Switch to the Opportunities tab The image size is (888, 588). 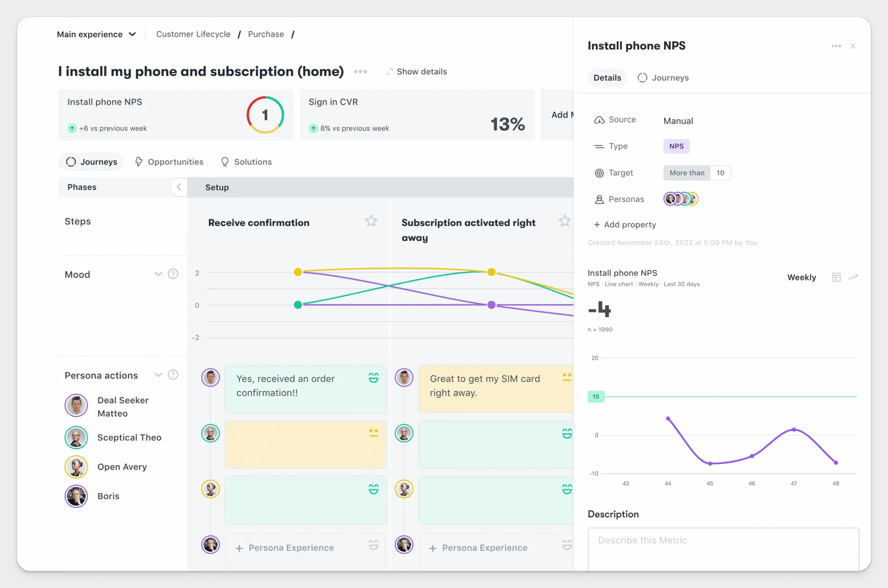click(x=169, y=162)
